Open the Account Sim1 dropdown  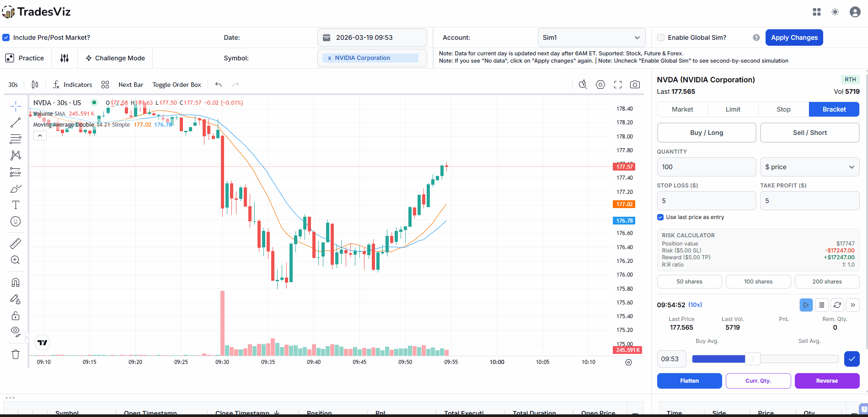tap(591, 37)
